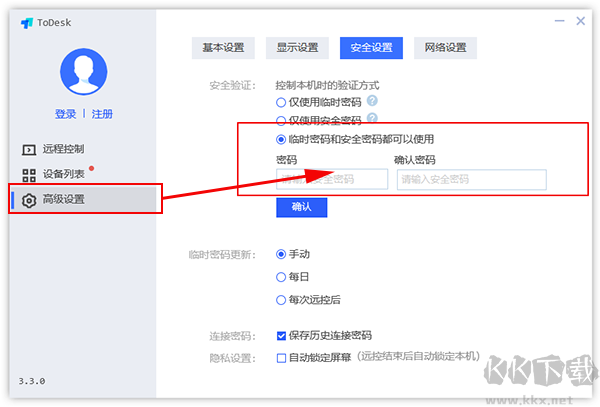The width and height of the screenshot is (600, 407).
Task: Enable 自动锁定屏幕 checkbox
Action: click(x=281, y=358)
